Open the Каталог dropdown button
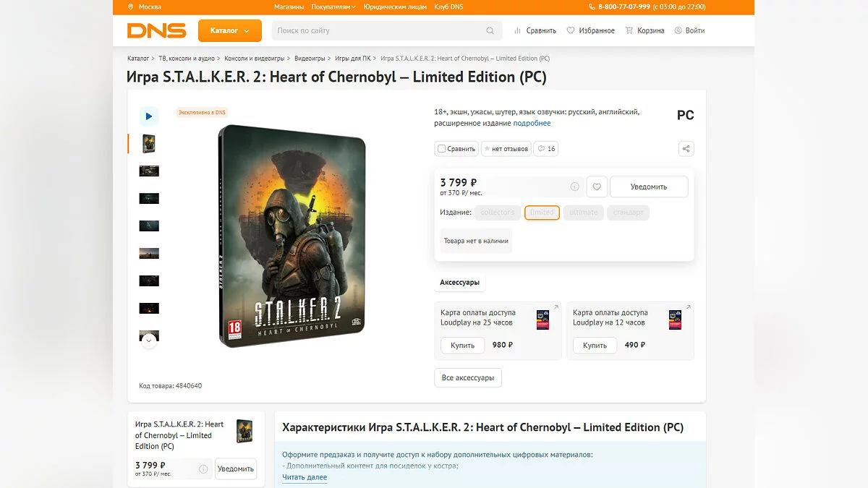Image resolution: width=868 pixels, height=488 pixels. [x=230, y=30]
